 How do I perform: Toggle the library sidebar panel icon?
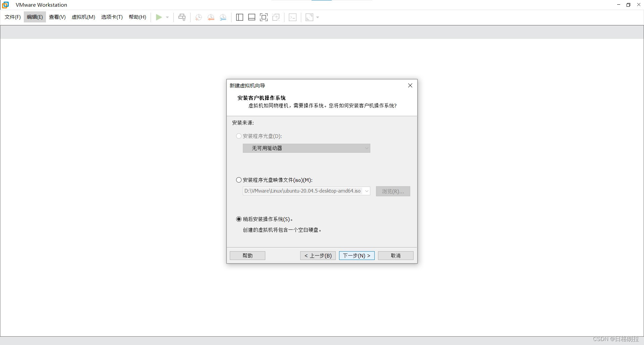coord(239,17)
